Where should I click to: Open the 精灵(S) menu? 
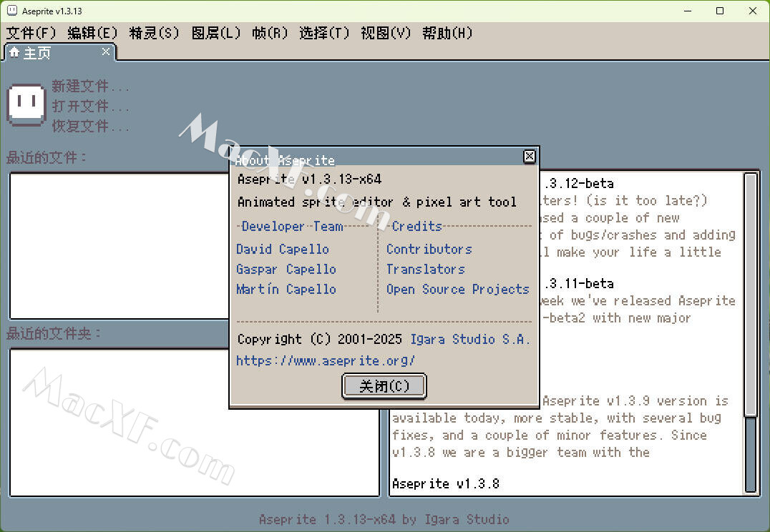click(154, 33)
